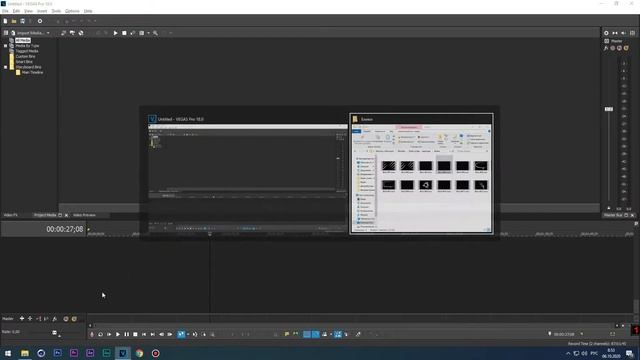Open the Insert menu
The width and height of the screenshot is (640, 360).
point(42,11)
